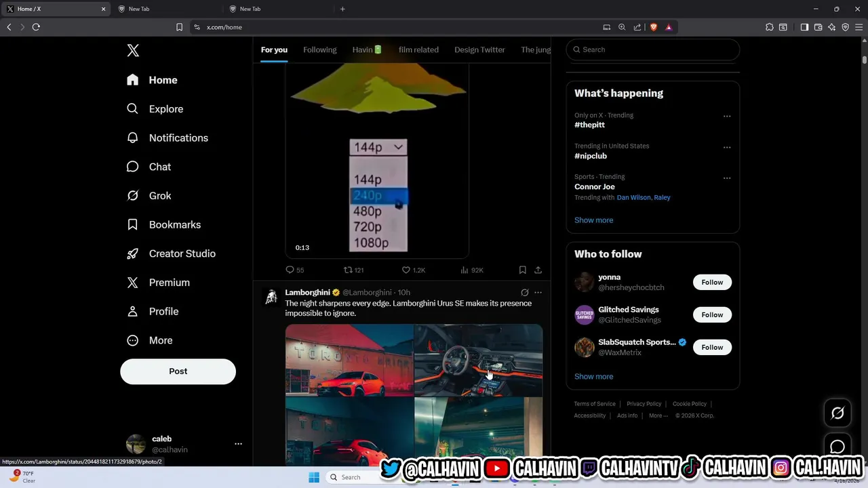Open a new browser tab with plus
Viewport: 868px width, 488px height.
click(342, 9)
